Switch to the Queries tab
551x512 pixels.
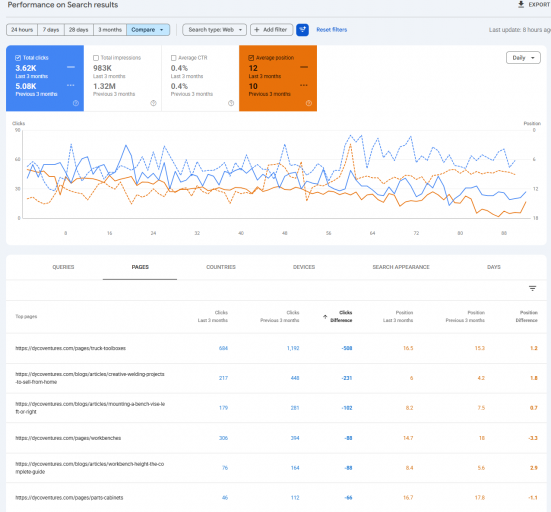click(63, 267)
